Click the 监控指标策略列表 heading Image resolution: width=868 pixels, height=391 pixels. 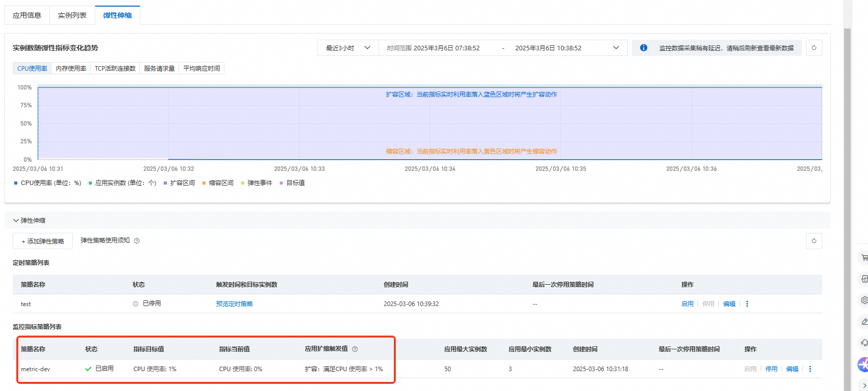[37, 327]
